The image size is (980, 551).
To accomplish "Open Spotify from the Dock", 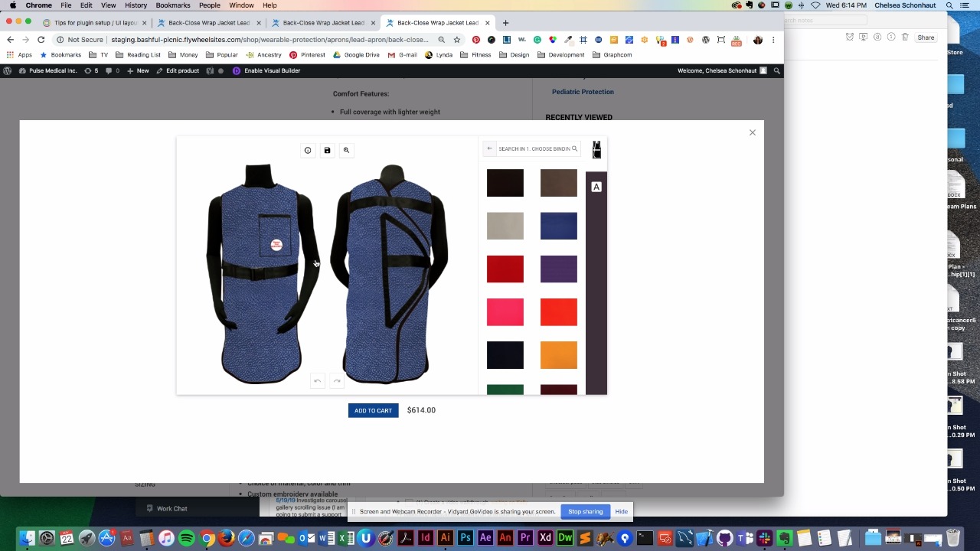I will tap(186, 538).
